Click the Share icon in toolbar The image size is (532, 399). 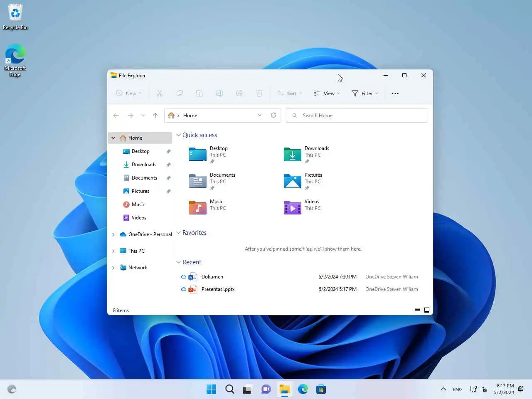point(239,94)
